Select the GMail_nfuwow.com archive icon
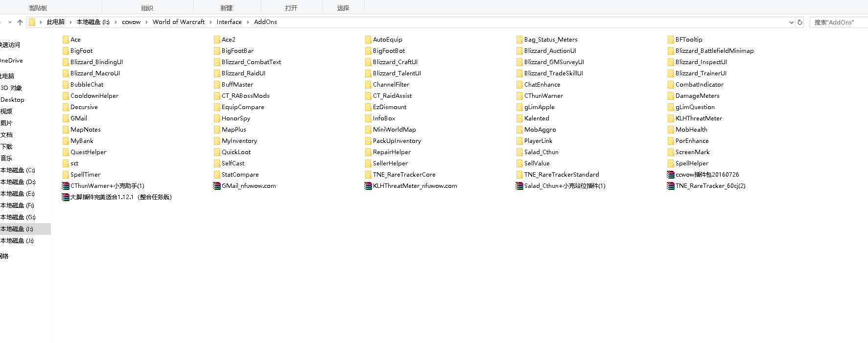This screenshot has width=868, height=343. point(217,186)
